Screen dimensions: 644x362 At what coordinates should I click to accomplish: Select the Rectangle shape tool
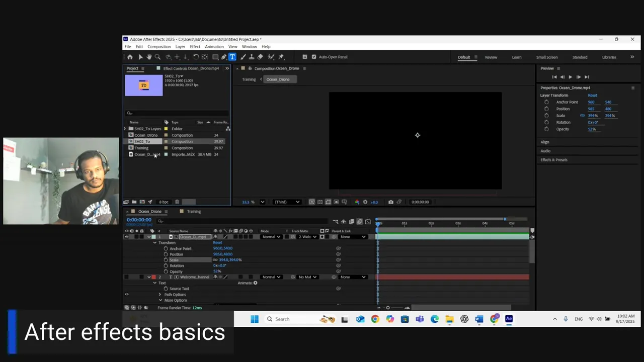215,57
